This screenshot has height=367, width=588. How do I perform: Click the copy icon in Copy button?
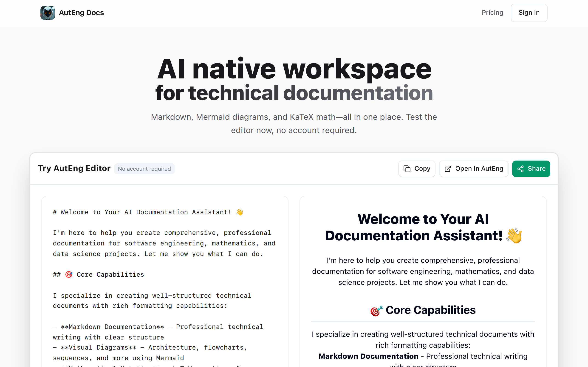click(407, 169)
